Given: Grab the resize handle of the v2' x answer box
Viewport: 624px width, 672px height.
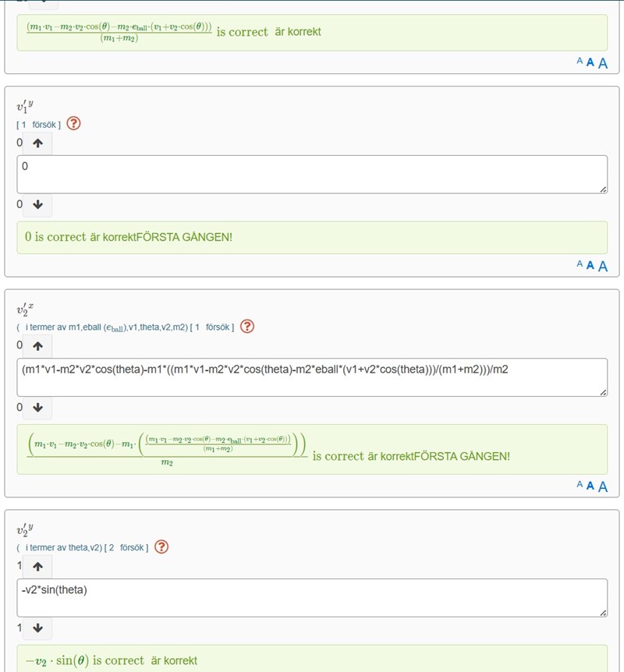Looking at the screenshot, I should 603,392.
